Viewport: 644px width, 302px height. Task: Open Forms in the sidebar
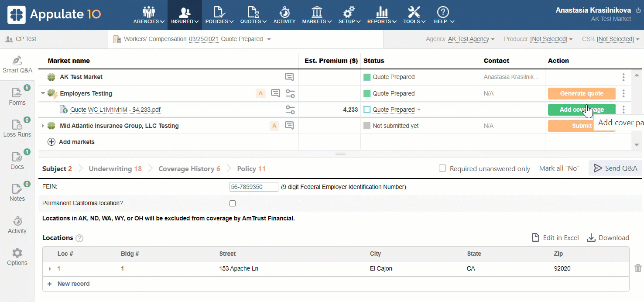point(17,96)
